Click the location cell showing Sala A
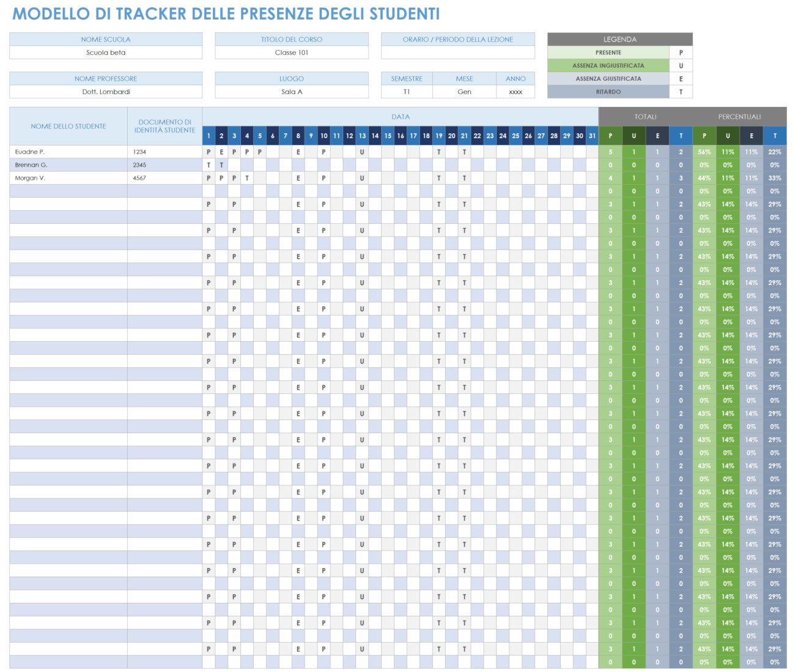 tap(291, 92)
